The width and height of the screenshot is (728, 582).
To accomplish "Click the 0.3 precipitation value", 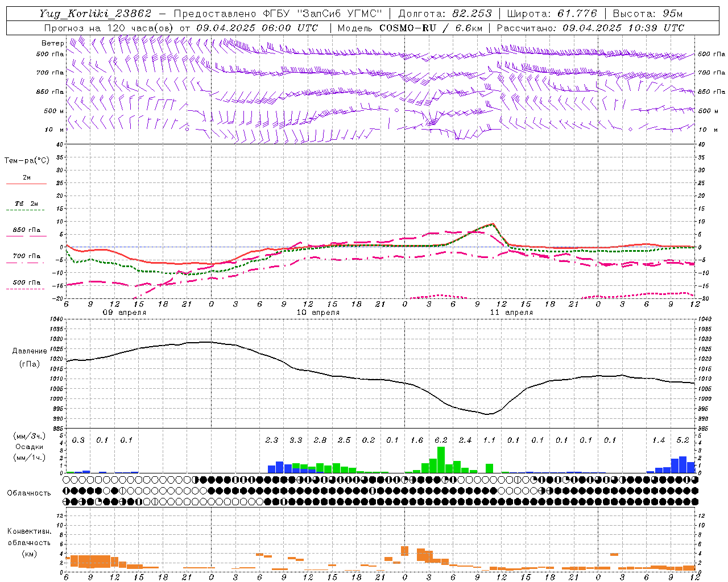I will (78, 440).
